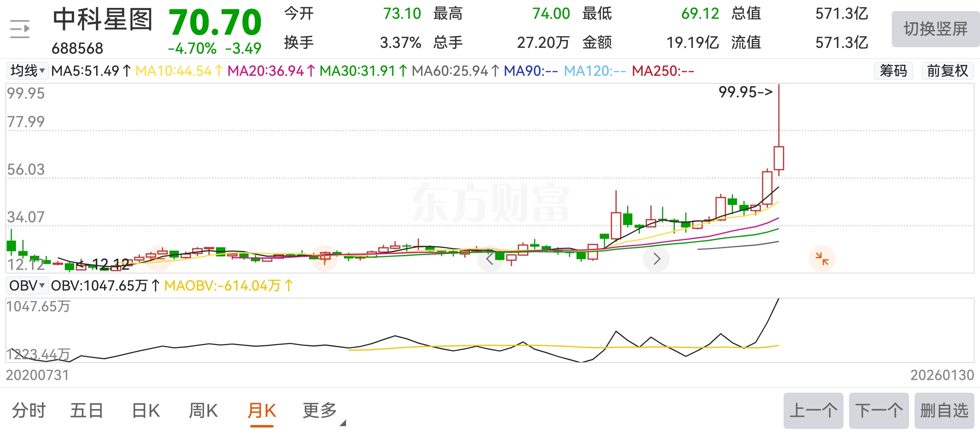This screenshot has height=434, width=980.
Task: Remove stock using 删自选 button
Action: (x=944, y=411)
